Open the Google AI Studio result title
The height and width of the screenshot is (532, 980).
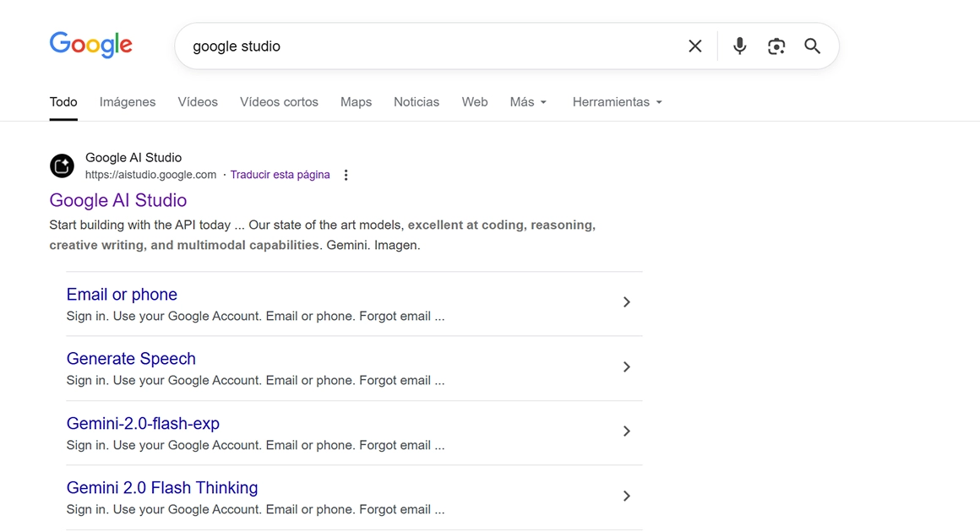pos(118,200)
